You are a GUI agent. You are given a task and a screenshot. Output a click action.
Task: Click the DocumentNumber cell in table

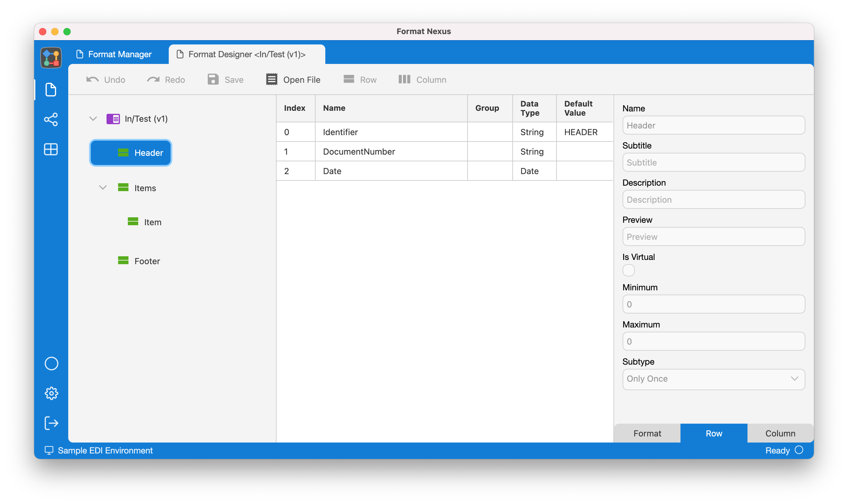391,152
